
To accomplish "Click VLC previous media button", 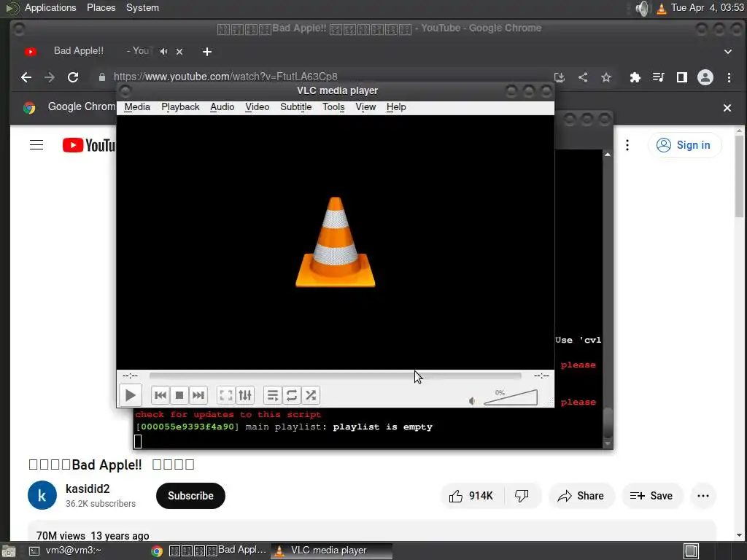I will [x=160, y=395].
